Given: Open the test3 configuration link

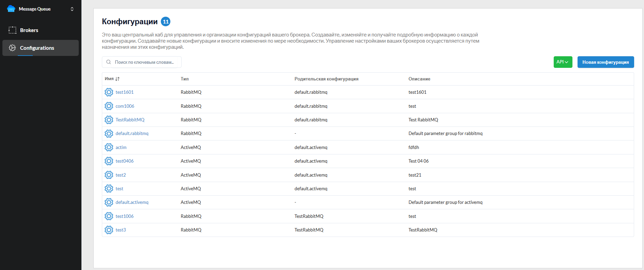Looking at the screenshot, I should click(121, 230).
